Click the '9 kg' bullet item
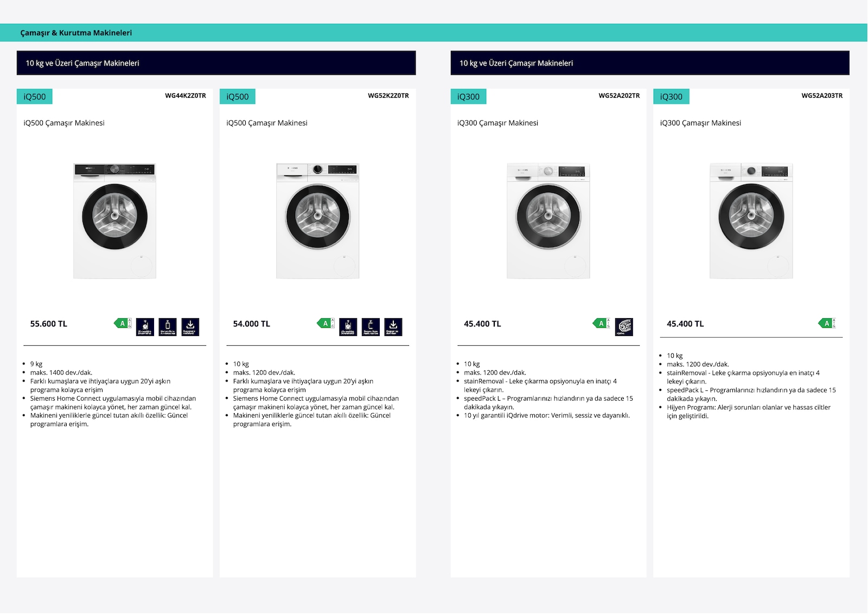 36,364
